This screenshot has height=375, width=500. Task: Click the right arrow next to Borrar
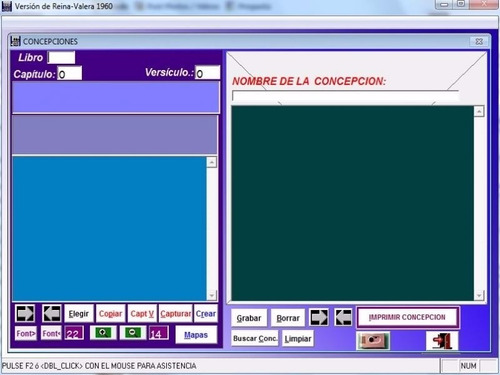319,317
